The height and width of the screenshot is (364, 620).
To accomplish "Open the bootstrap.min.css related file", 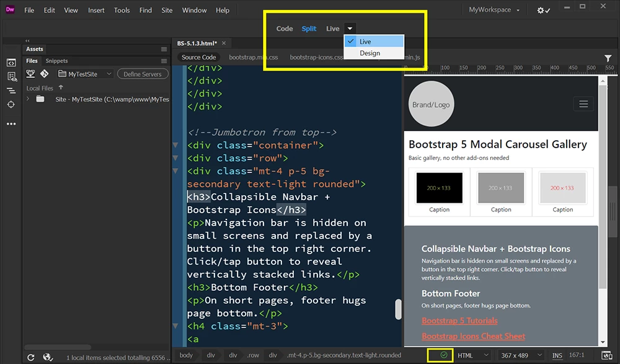I will pos(253,58).
